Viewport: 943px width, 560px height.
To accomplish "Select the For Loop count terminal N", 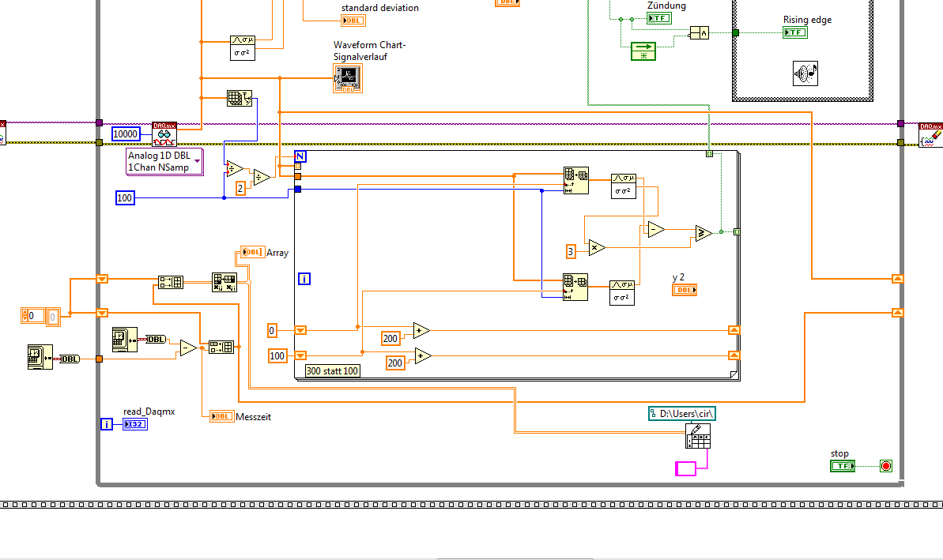I will click(300, 156).
